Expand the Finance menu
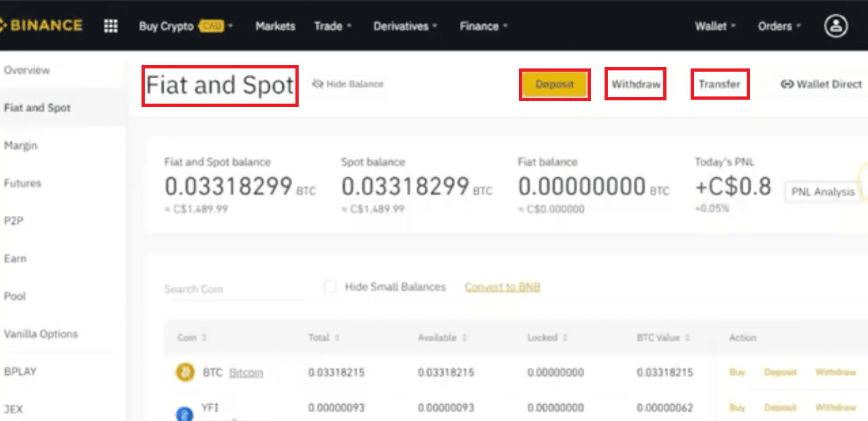Viewport: 868px width, 421px height. [483, 26]
